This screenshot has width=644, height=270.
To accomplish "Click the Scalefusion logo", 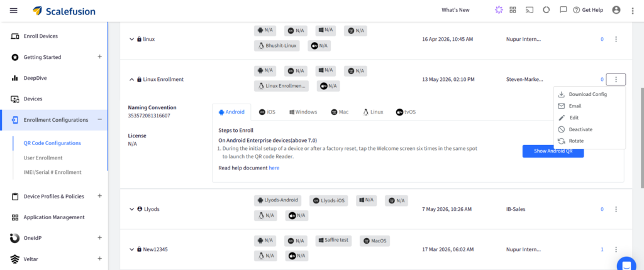I will [64, 11].
